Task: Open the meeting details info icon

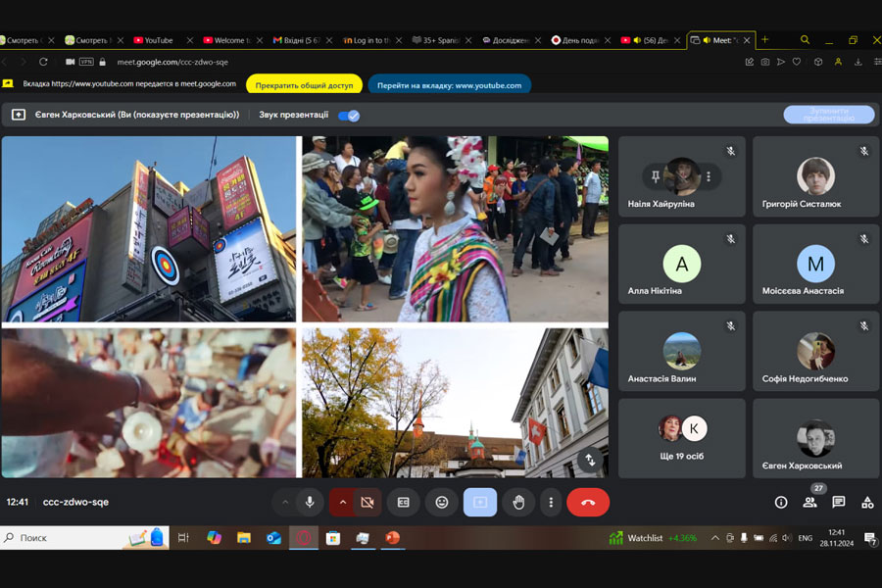Action: click(781, 502)
